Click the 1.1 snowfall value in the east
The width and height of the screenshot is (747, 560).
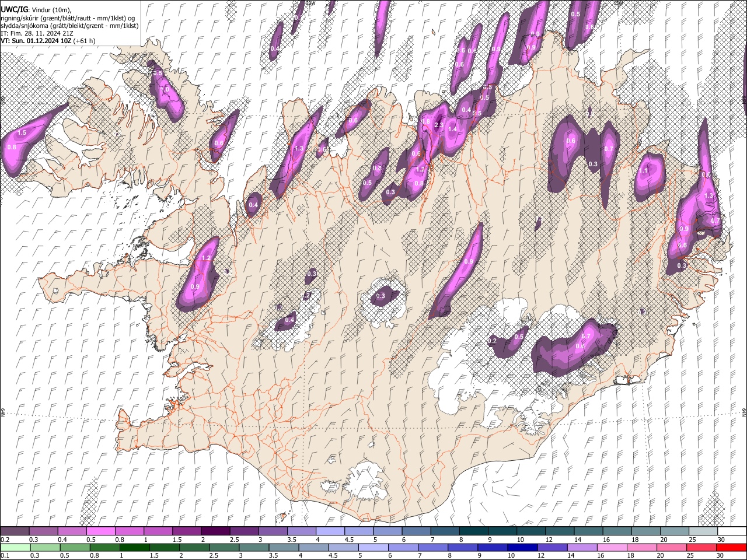[x=644, y=171]
